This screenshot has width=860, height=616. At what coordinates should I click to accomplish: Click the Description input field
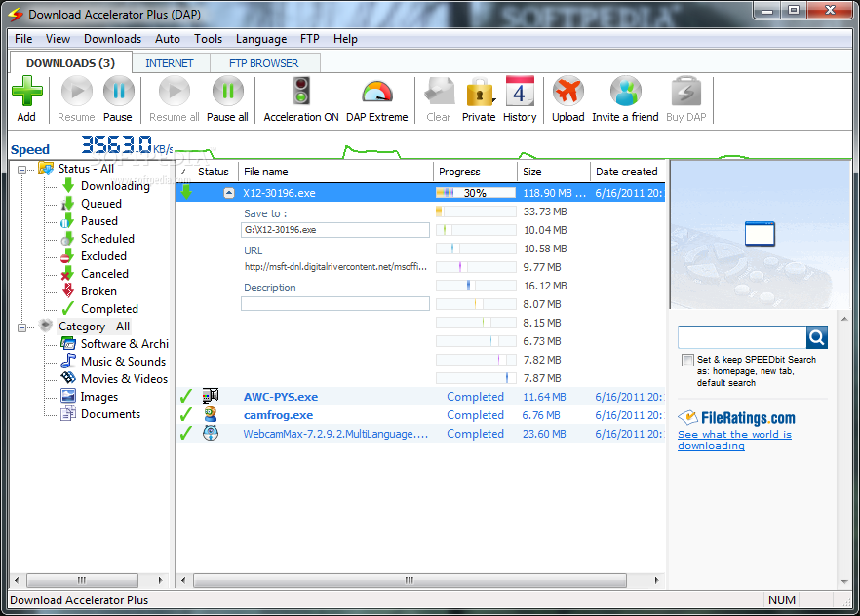tap(335, 304)
